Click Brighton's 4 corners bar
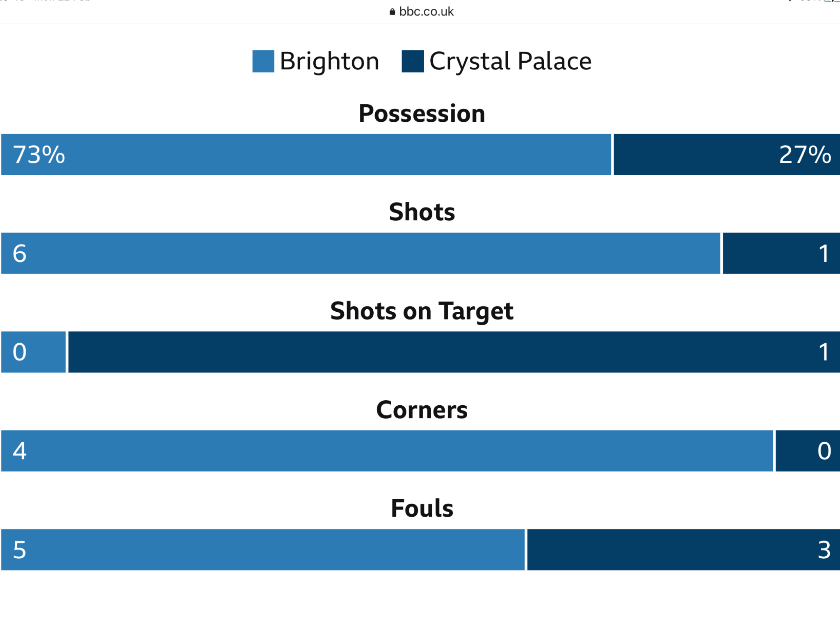This screenshot has height=630, width=840. (x=387, y=451)
